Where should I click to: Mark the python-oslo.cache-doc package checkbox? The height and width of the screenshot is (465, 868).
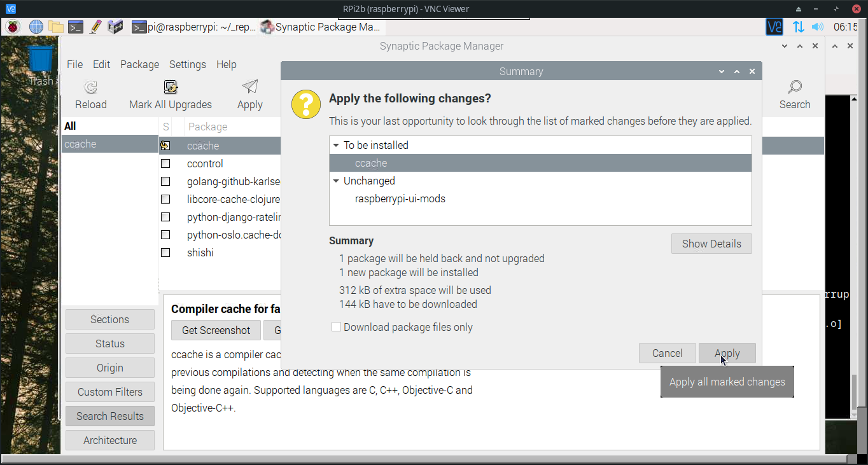click(x=165, y=235)
